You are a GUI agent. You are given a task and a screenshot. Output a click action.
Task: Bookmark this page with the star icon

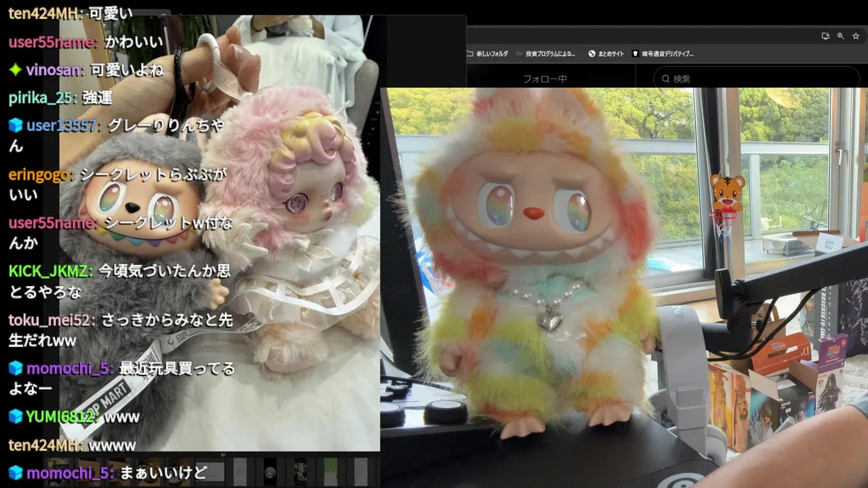856,36
